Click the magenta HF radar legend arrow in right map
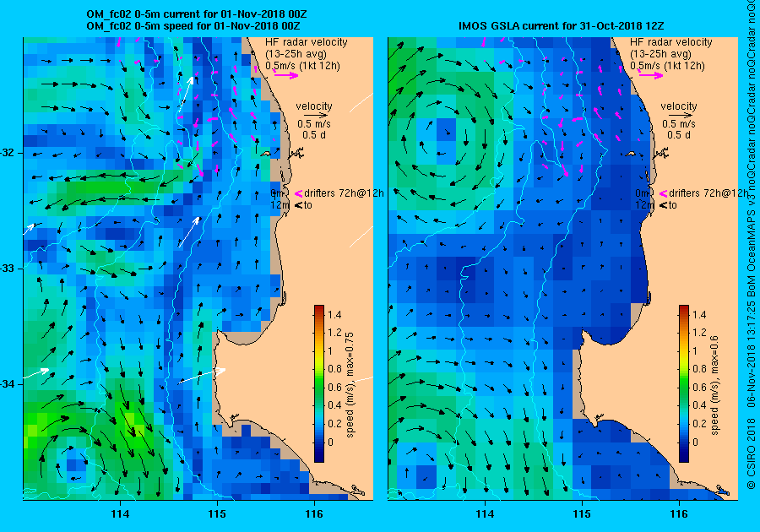This screenshot has height=532, width=760. click(x=651, y=75)
